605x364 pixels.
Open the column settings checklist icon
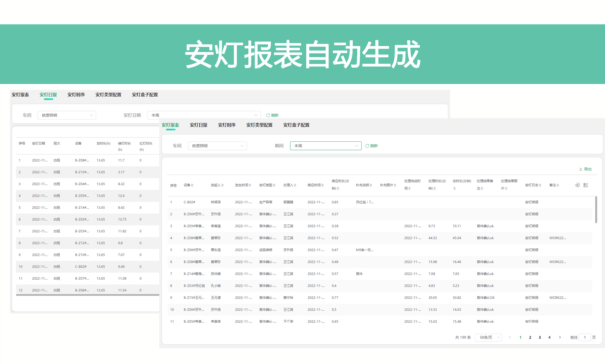(x=586, y=185)
